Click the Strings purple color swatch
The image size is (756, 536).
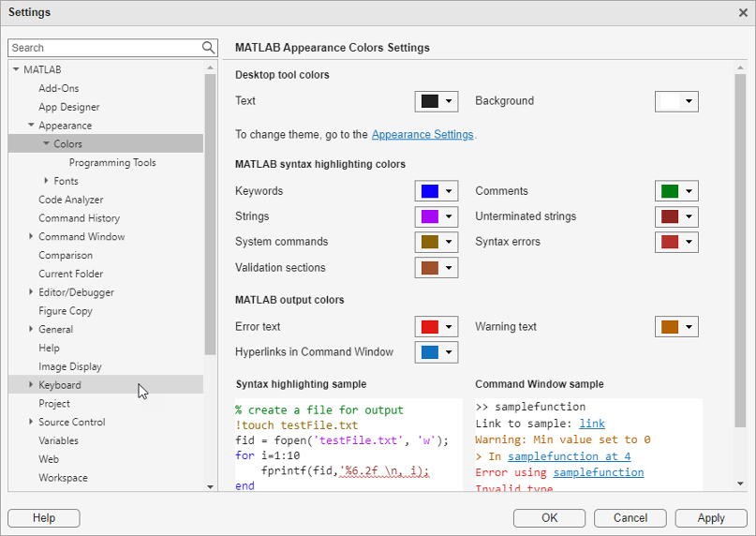[430, 216]
